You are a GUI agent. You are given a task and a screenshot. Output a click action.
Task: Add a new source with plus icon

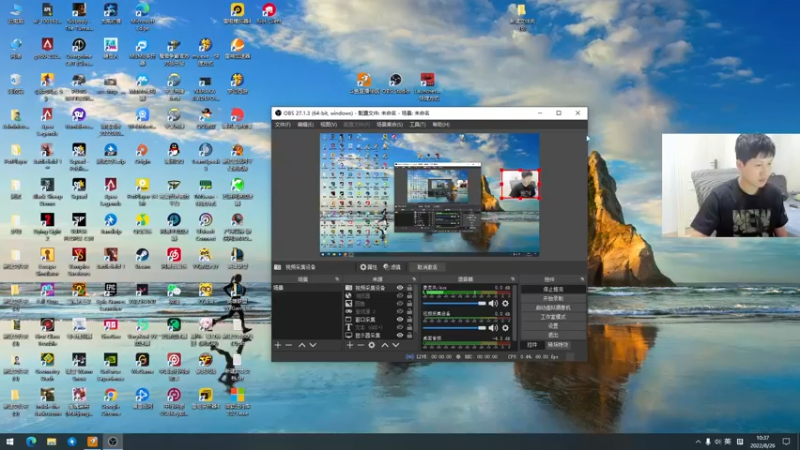(x=350, y=345)
